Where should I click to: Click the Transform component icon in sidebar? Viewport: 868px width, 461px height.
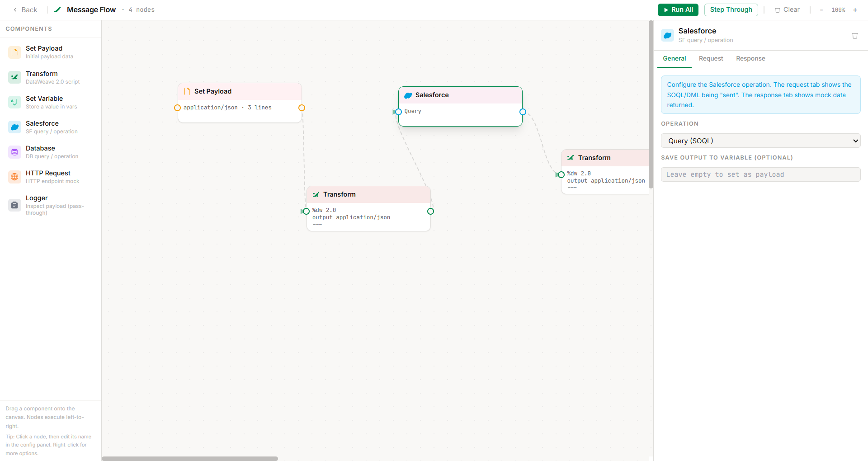tap(14, 77)
